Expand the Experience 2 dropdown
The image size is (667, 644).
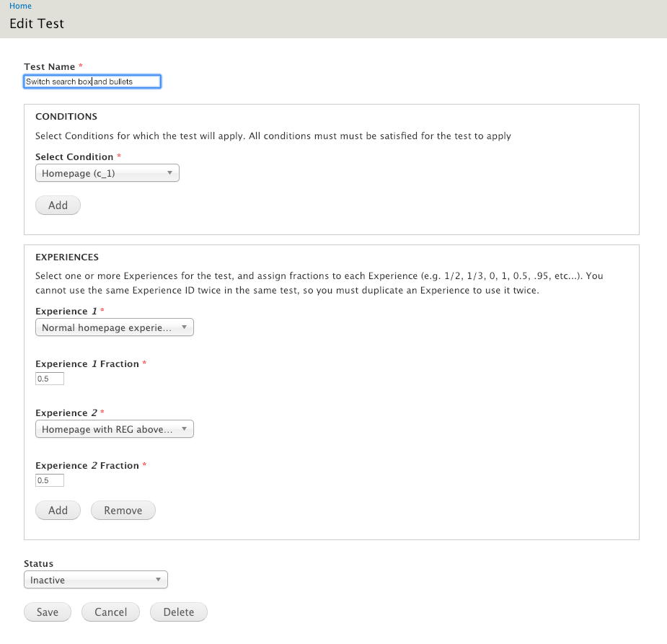pos(115,429)
